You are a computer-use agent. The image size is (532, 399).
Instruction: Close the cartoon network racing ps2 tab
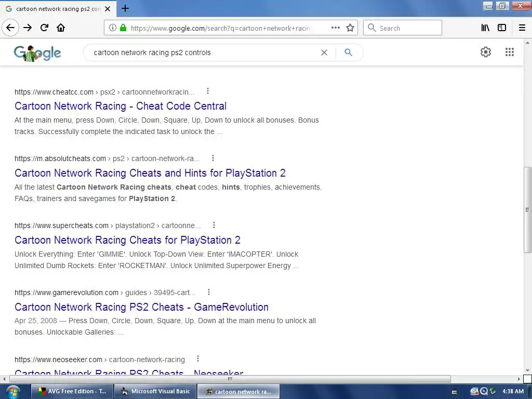(x=108, y=9)
